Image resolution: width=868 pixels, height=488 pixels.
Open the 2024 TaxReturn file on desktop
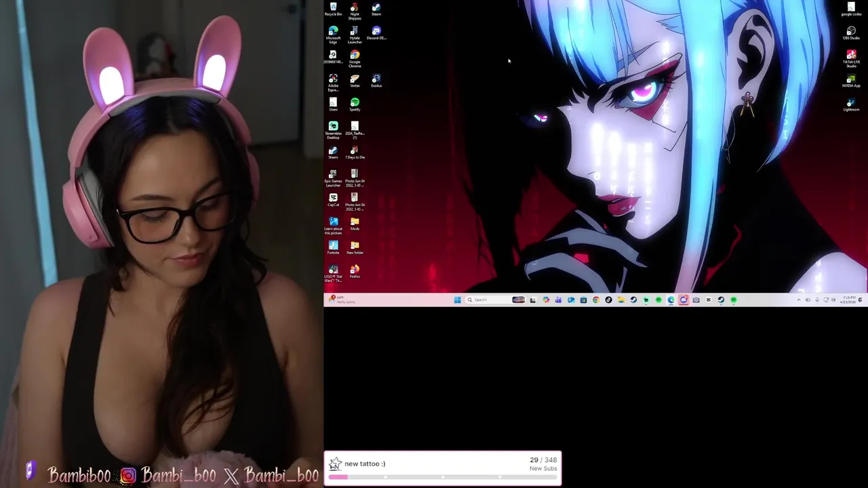point(355,130)
